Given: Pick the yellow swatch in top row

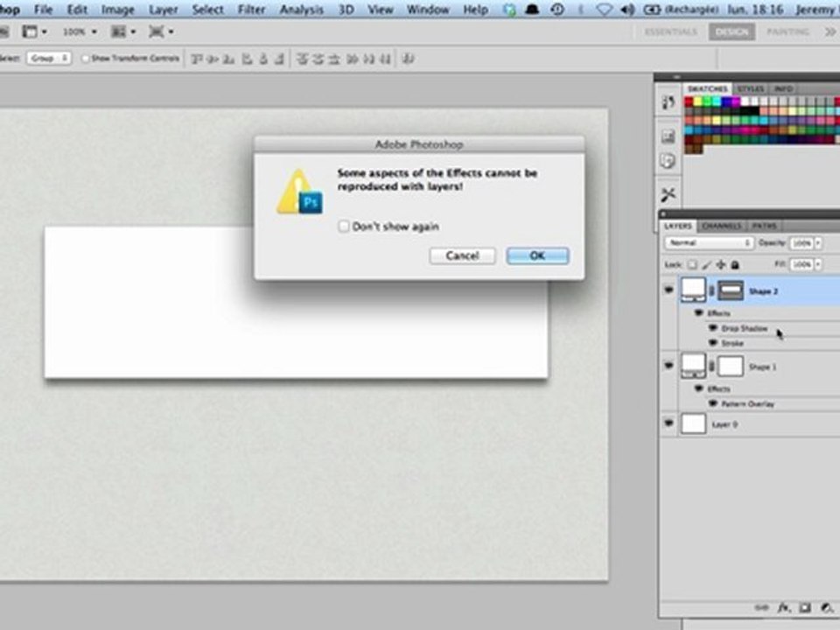Looking at the screenshot, I should 698,101.
